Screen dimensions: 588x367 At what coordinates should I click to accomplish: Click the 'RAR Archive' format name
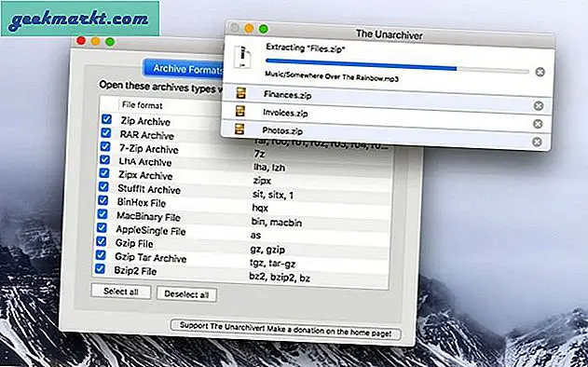pyautogui.click(x=146, y=135)
